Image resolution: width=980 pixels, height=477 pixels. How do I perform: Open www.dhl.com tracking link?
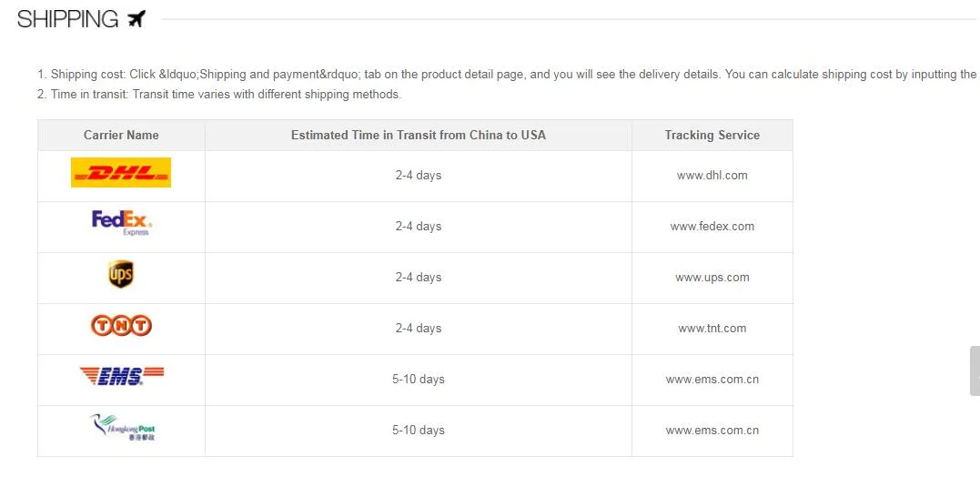click(712, 176)
